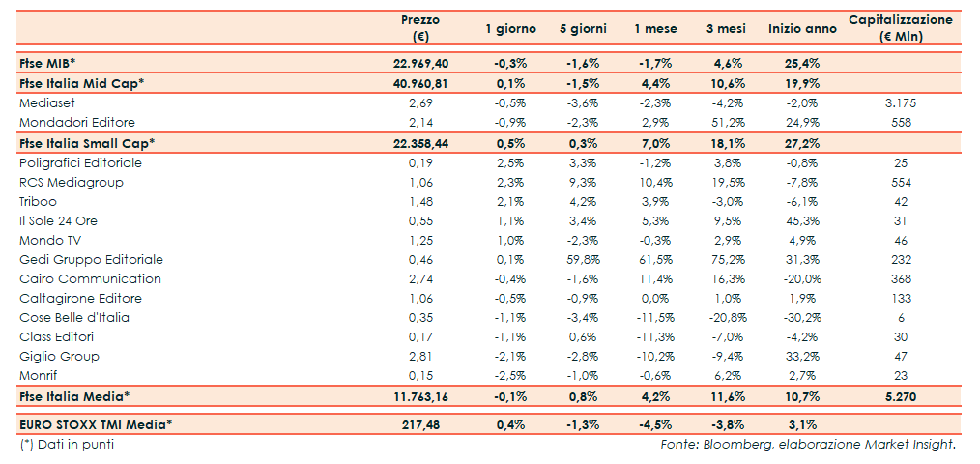Image resolution: width=980 pixels, height=464 pixels.
Task: Select the Giglio Group row name
Action: [x=58, y=356]
